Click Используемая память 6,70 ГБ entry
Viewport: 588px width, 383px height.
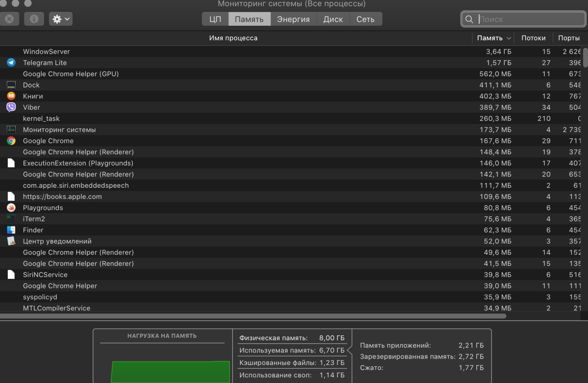[292, 350]
